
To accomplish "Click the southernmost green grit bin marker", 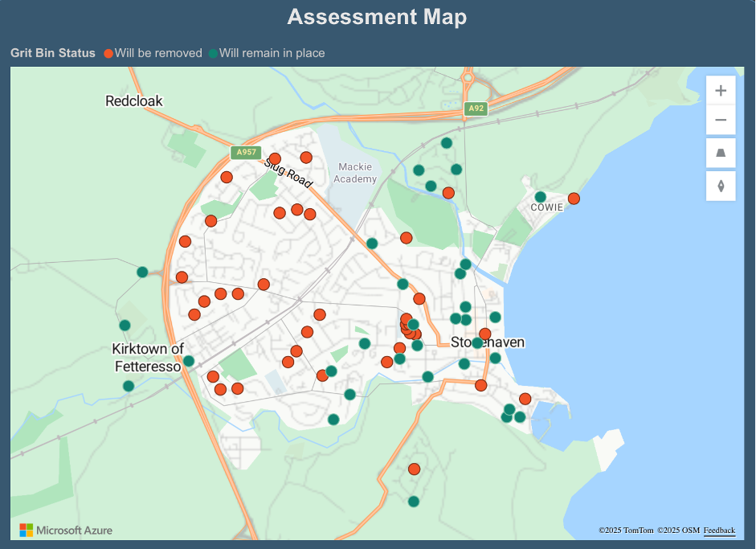I will point(414,502).
